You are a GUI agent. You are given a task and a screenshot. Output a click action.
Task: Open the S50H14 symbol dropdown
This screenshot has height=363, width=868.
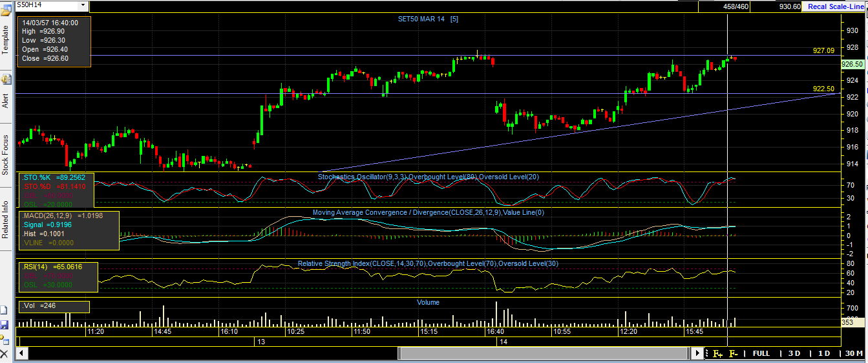(83, 5)
